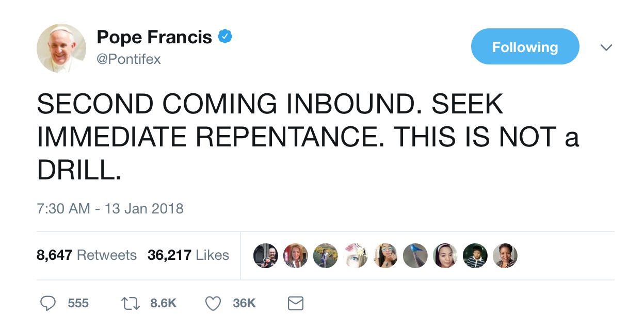View the 36,217 Likes list
644x331 pixels.
point(188,255)
